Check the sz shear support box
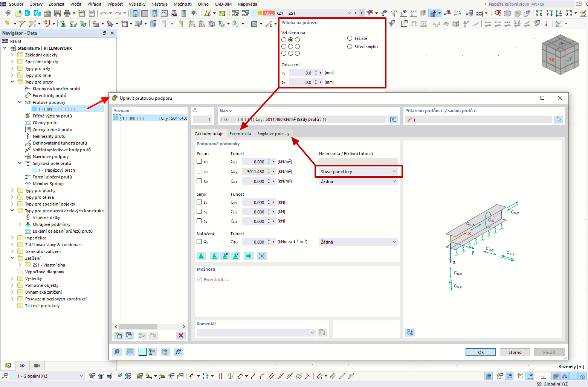The height and width of the screenshot is (387, 588). [199, 221]
